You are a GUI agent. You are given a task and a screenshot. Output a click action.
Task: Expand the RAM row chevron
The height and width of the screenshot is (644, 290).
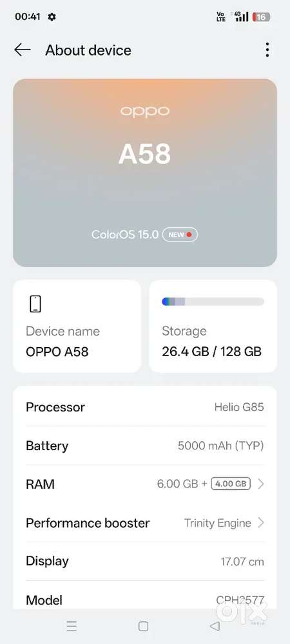coord(260,484)
